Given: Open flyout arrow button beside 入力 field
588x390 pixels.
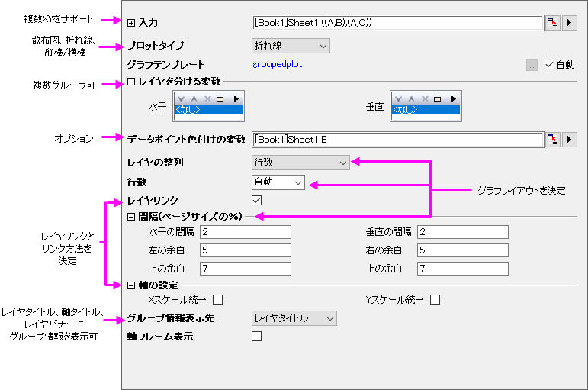Looking at the screenshot, I should pyautogui.click(x=569, y=23).
